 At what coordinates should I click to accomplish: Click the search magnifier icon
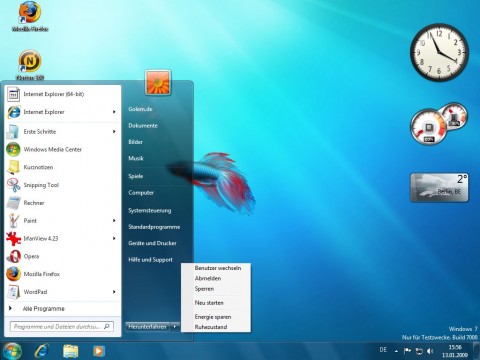point(107,326)
